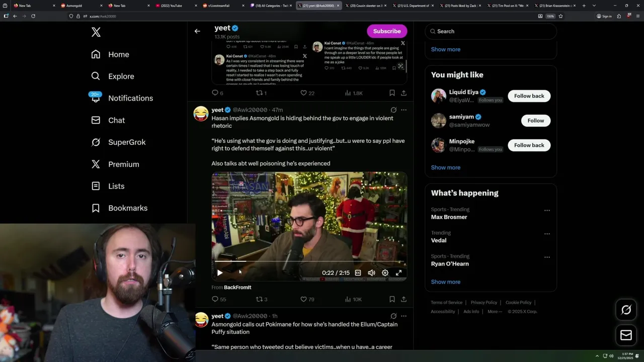Click the X logo in the sidebar

coord(96,32)
